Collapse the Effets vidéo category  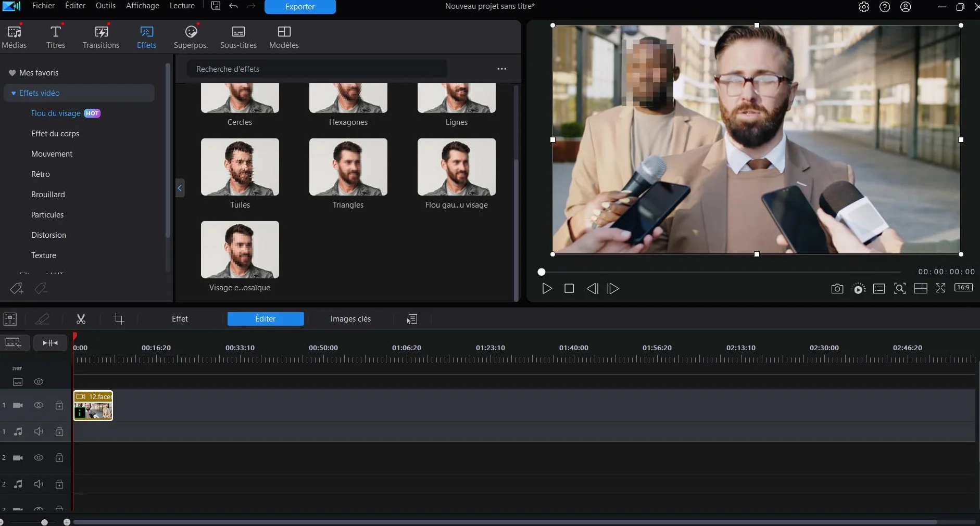tap(14, 93)
